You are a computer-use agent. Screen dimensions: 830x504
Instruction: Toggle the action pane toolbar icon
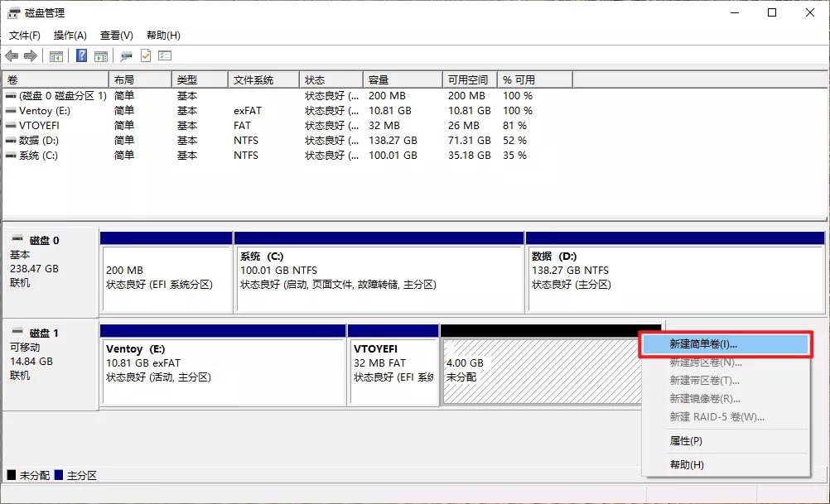[x=103, y=55]
